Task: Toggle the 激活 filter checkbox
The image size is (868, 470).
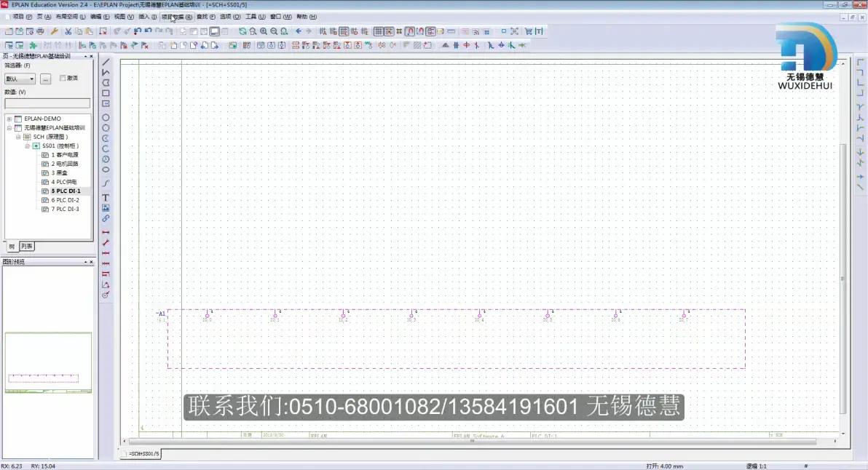Action: click(63, 78)
